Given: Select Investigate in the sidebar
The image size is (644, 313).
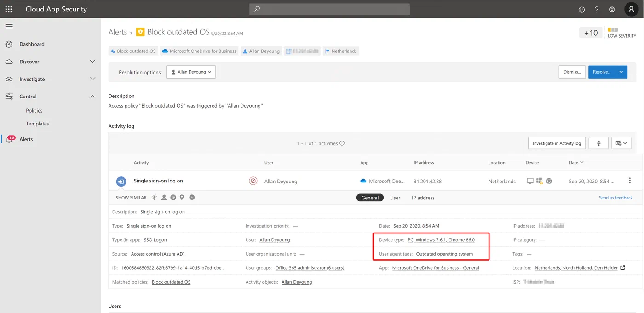Looking at the screenshot, I should pyautogui.click(x=32, y=79).
